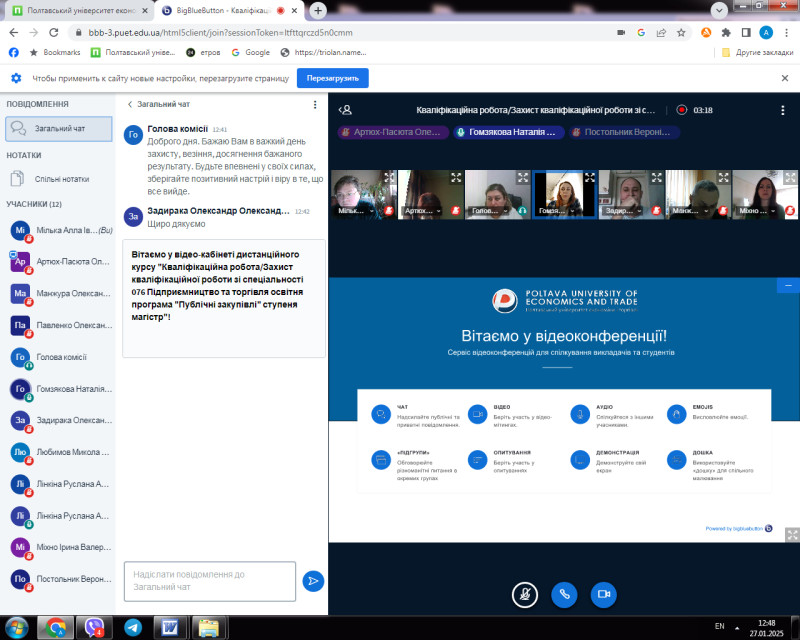This screenshot has height=640, width=800.
Task: Click the red recording indicator
Action: (x=682, y=110)
